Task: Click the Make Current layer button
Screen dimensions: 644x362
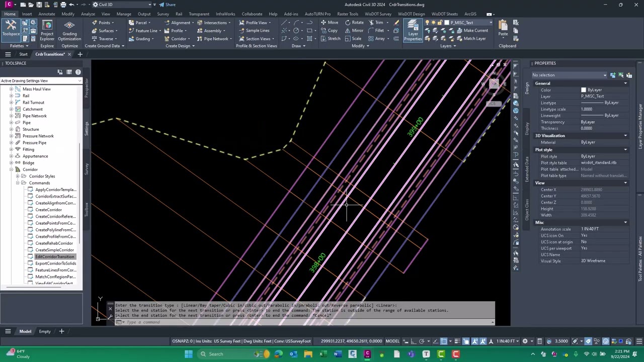Action: [x=472, y=31]
